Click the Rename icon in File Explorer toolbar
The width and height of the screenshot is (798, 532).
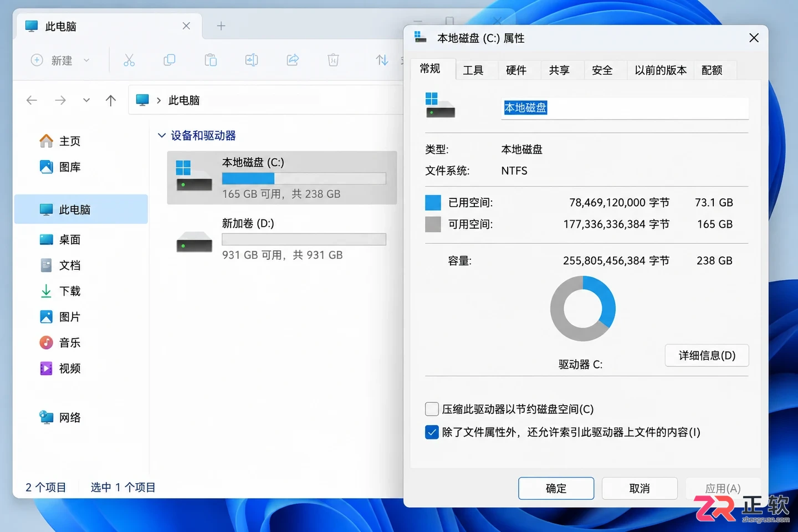click(x=252, y=60)
